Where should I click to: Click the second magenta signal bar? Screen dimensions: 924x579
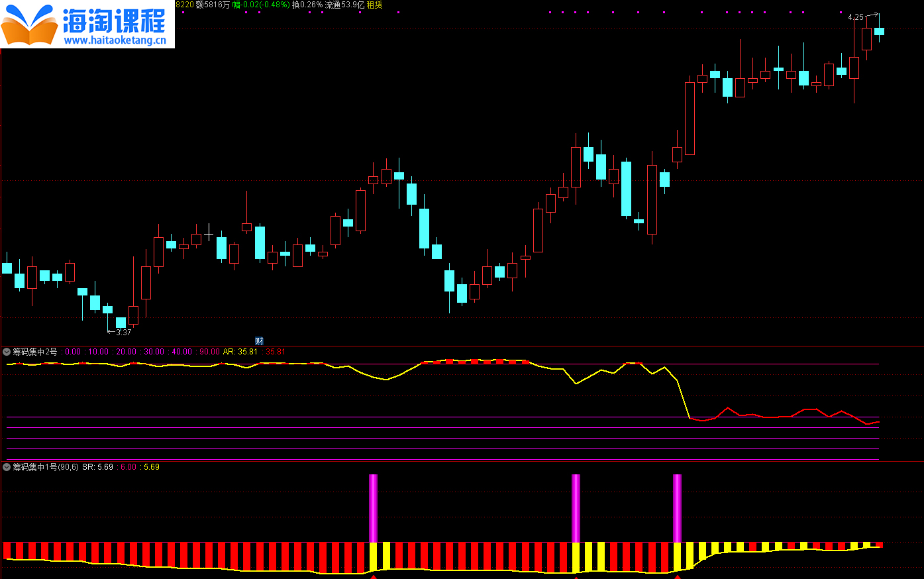[x=576, y=508]
